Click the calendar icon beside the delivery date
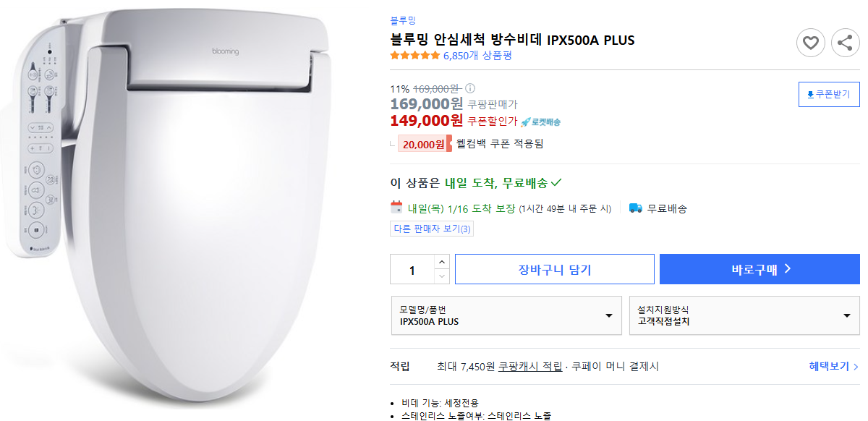The width and height of the screenshot is (868, 421). click(396, 208)
